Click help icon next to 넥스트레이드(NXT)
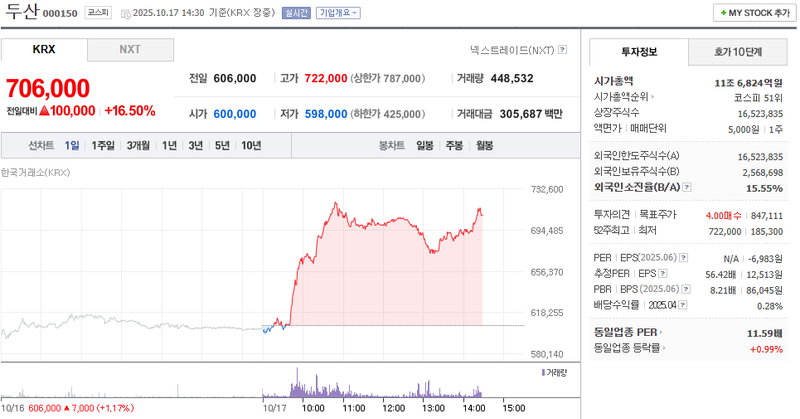 [x=562, y=49]
